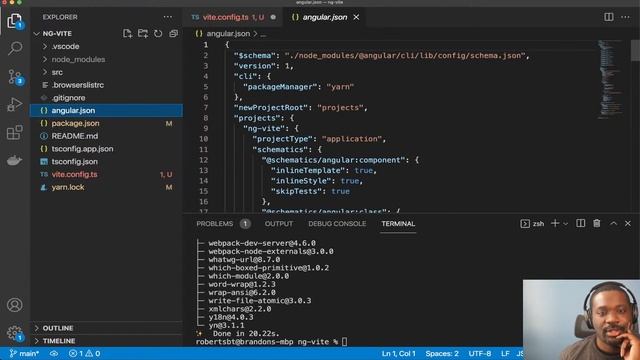
Task: Expand the node_modules folder
Action: 106,59
